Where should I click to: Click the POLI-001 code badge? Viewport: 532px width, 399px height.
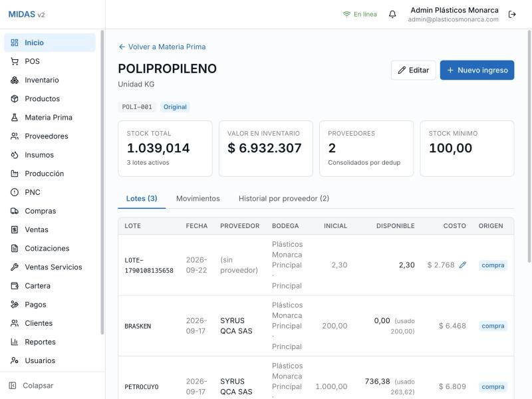click(x=137, y=107)
